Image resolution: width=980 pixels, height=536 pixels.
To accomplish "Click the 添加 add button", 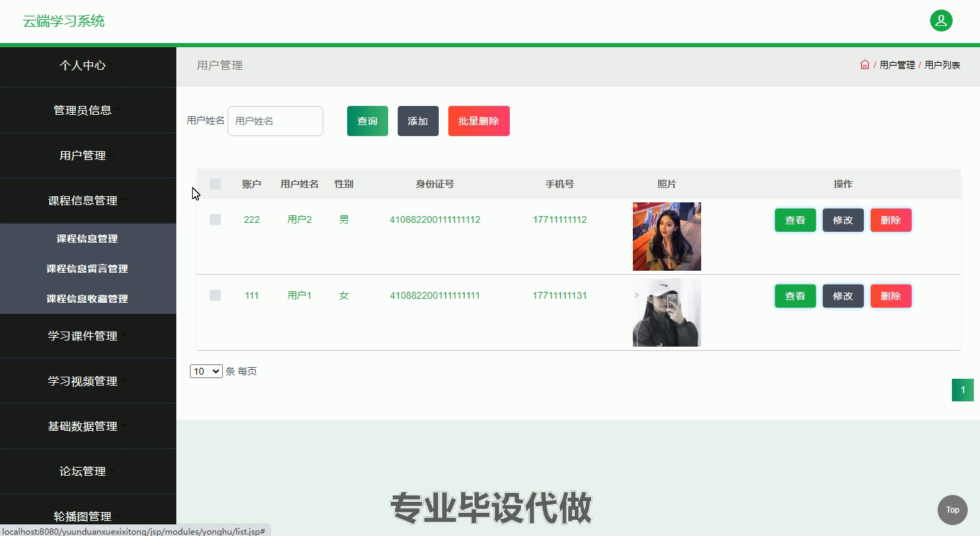I will pyautogui.click(x=418, y=121).
